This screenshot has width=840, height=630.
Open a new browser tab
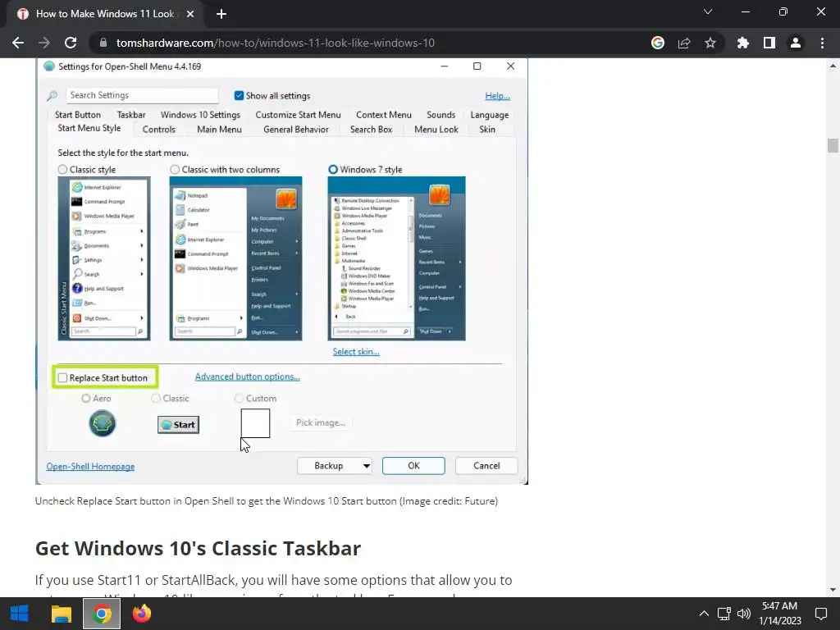click(221, 14)
